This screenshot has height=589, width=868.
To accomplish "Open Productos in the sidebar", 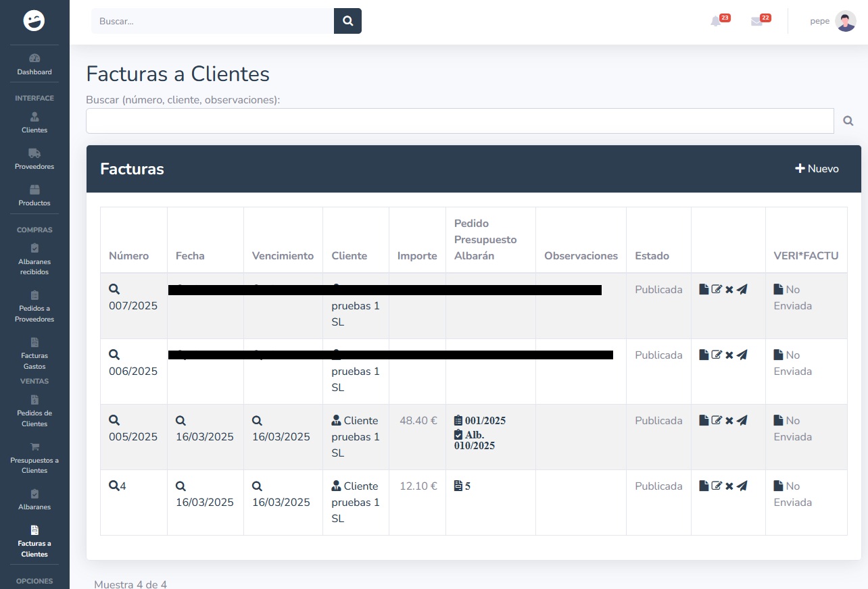I will coord(34,195).
